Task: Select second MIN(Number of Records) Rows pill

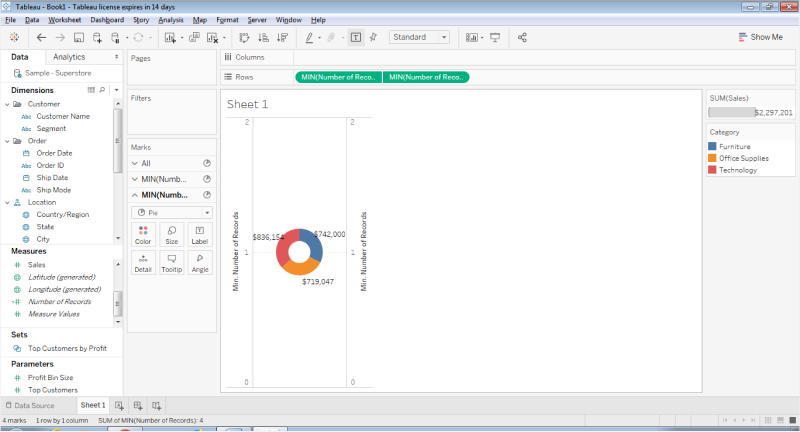Action: tap(426, 77)
